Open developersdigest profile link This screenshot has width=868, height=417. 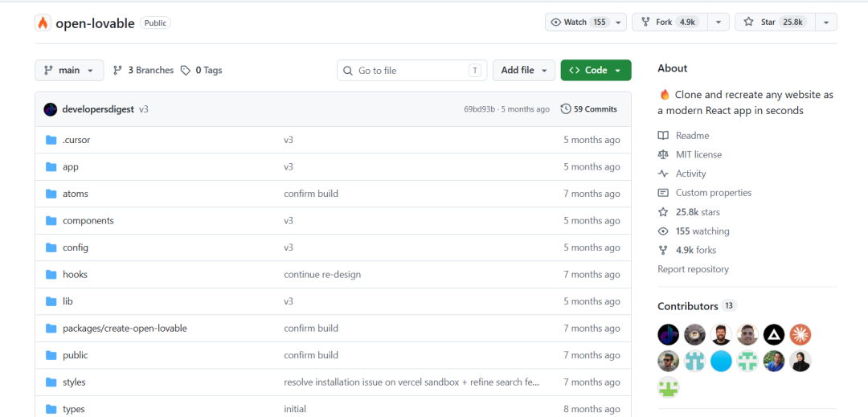pyautogui.click(x=99, y=109)
